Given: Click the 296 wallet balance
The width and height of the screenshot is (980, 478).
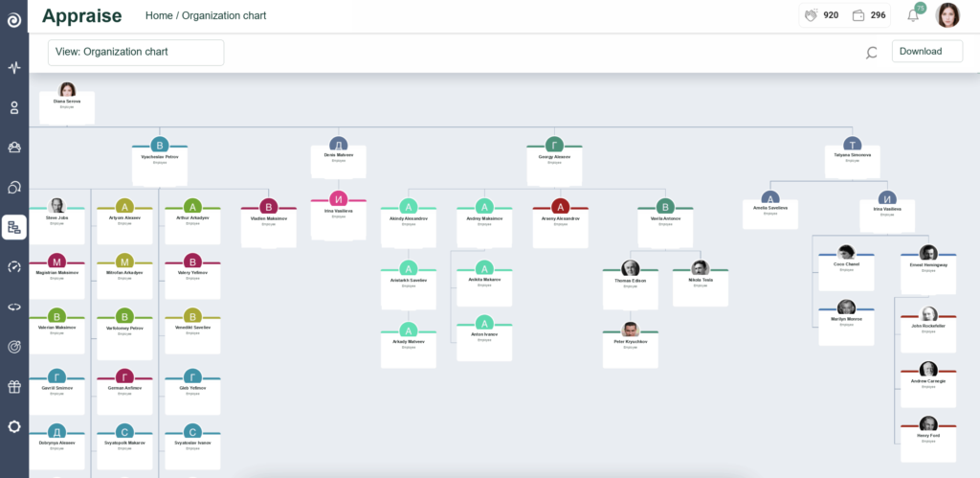Looking at the screenshot, I should coord(879,15).
